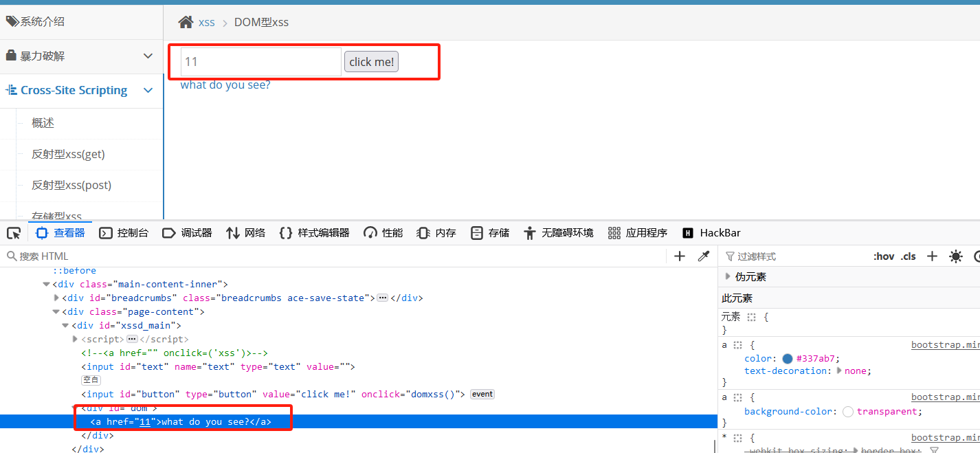The image size is (980, 453).
Task: Switch to the 内存 memory tab
Action: coord(436,233)
